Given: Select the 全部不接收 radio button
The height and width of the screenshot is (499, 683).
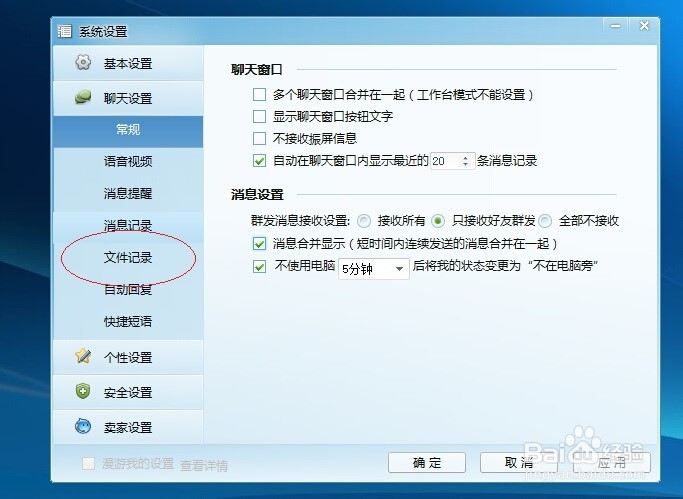Looking at the screenshot, I should pos(545,221).
